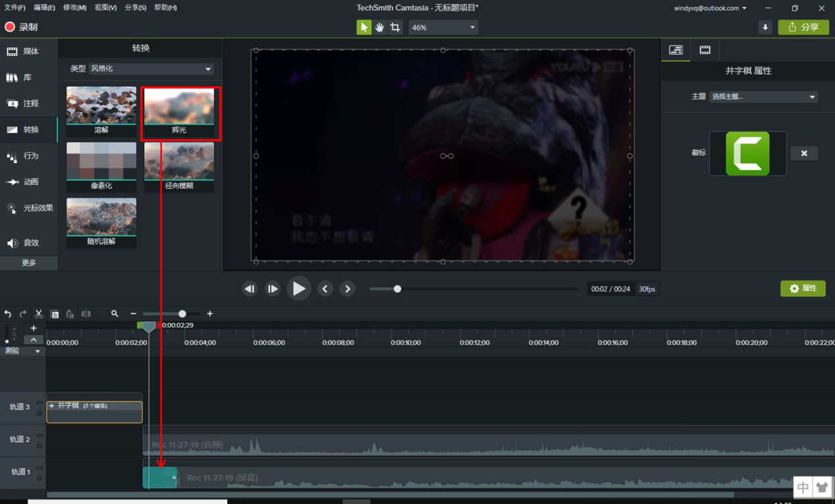Click the Split clip icon on timeline toolbar
The image size is (835, 504).
click(86, 315)
